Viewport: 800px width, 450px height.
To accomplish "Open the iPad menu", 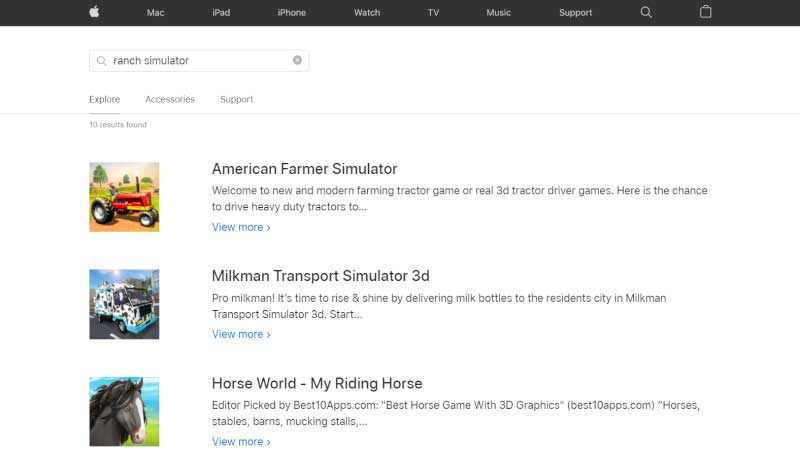I will click(221, 13).
